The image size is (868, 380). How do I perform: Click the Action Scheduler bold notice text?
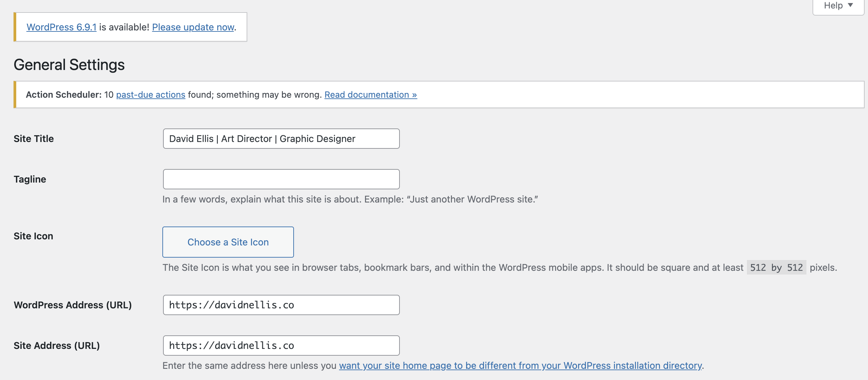point(63,95)
